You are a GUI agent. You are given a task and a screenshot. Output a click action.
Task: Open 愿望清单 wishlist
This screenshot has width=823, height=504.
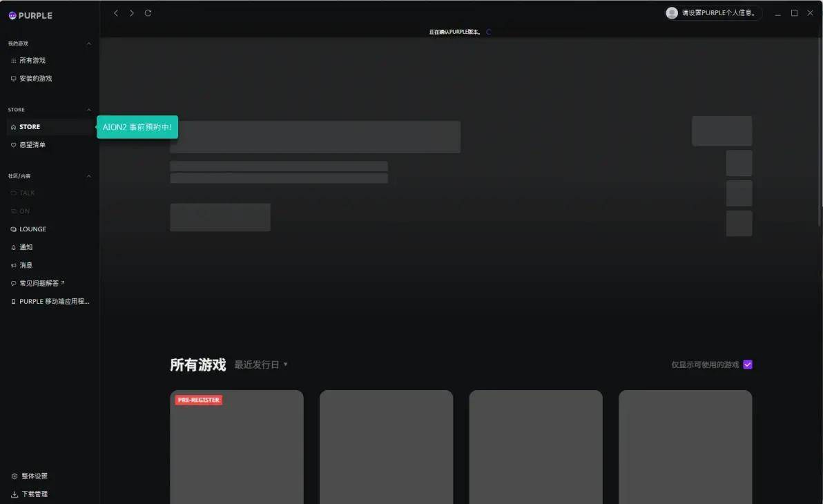pos(32,145)
